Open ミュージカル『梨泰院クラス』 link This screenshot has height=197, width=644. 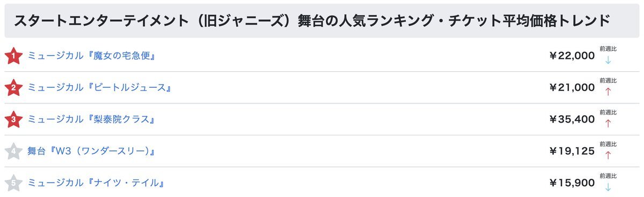91,119
